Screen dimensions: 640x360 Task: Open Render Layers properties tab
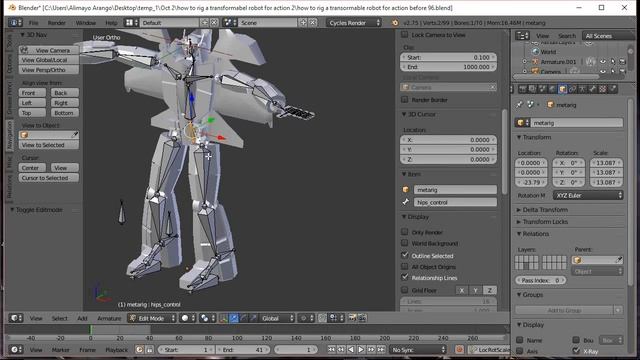tap(532, 89)
